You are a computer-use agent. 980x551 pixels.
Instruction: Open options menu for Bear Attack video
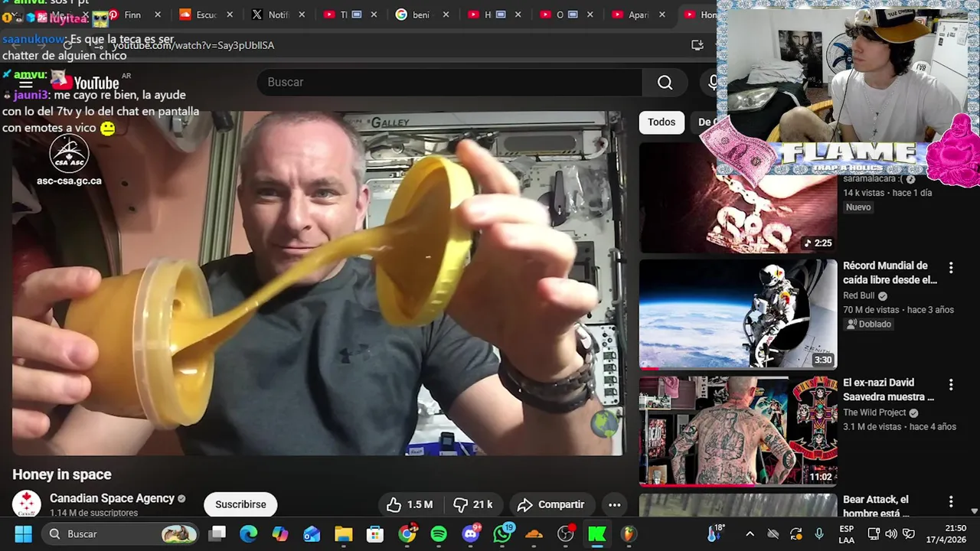(951, 501)
